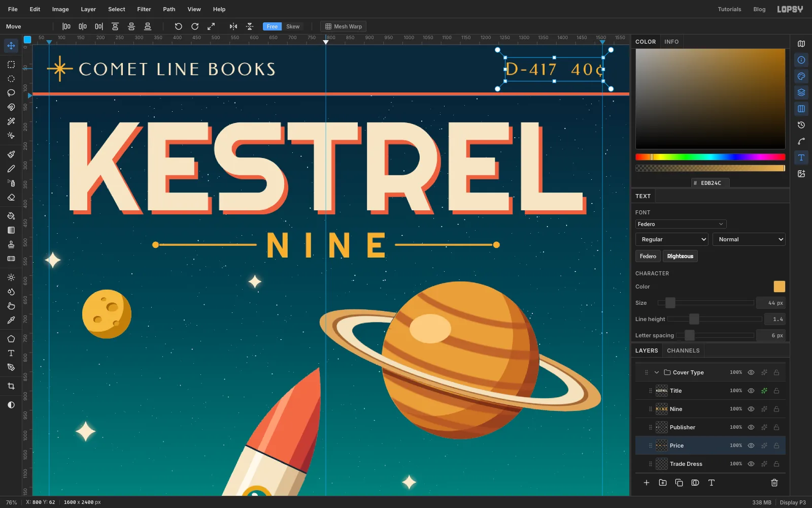Click the hex color field EDB24C

(x=710, y=183)
